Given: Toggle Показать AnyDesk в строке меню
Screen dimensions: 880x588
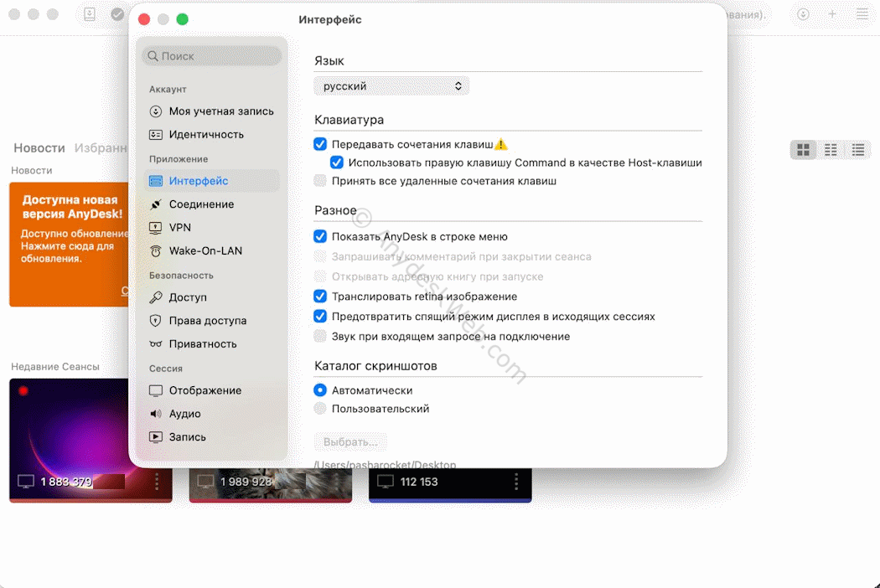Looking at the screenshot, I should (320, 237).
